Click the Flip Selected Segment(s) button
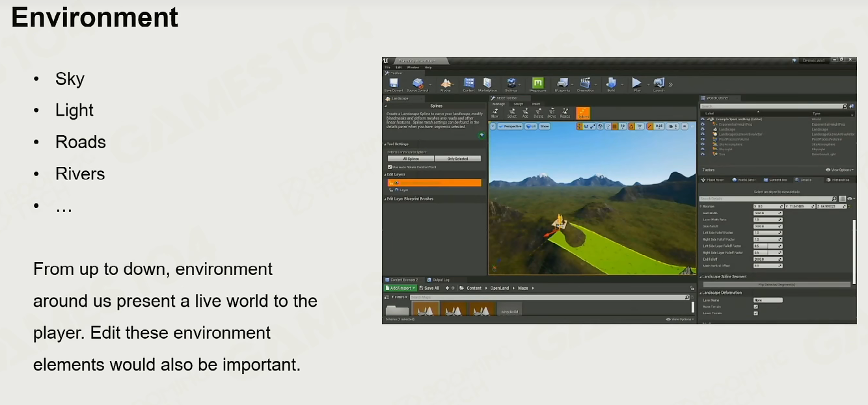 (x=776, y=284)
